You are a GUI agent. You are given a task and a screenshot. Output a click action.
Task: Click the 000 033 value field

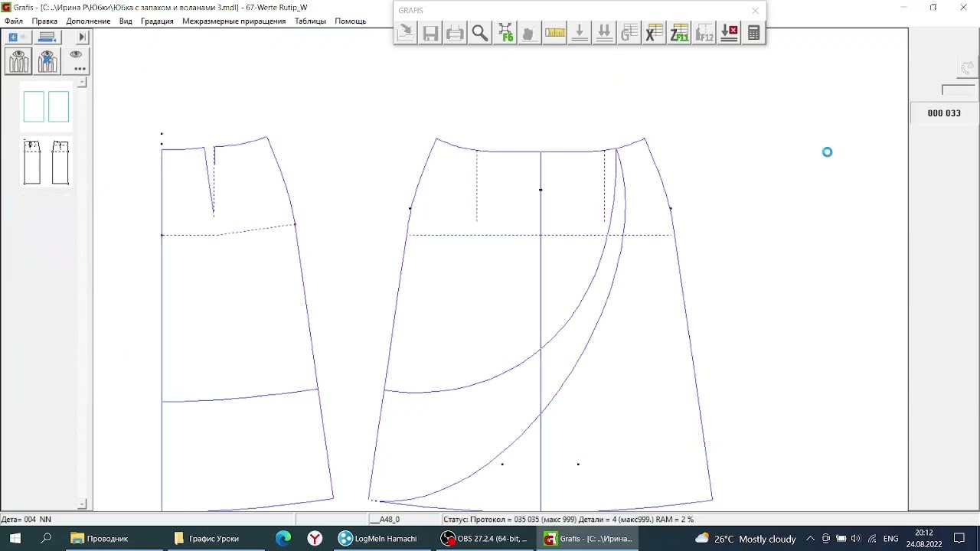(x=944, y=113)
